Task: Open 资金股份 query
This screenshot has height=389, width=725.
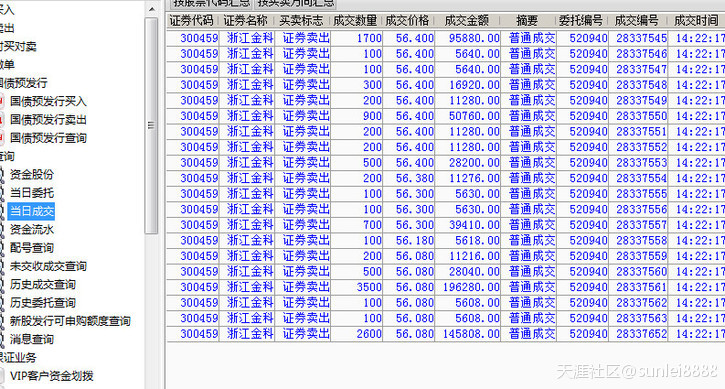Action: [x=32, y=174]
